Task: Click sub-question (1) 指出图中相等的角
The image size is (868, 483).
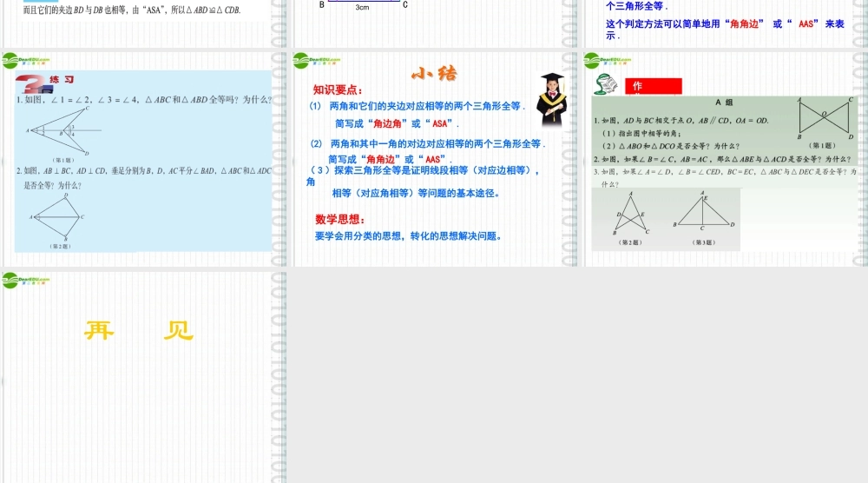Action: pyautogui.click(x=641, y=134)
